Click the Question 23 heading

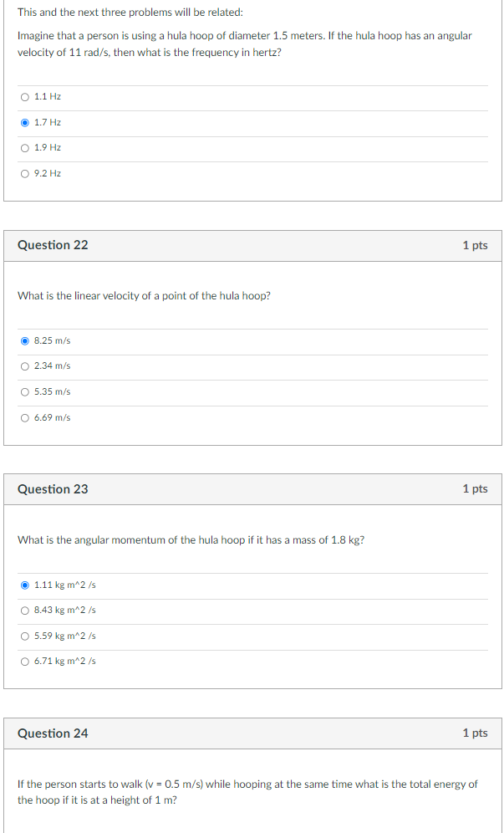(x=53, y=488)
